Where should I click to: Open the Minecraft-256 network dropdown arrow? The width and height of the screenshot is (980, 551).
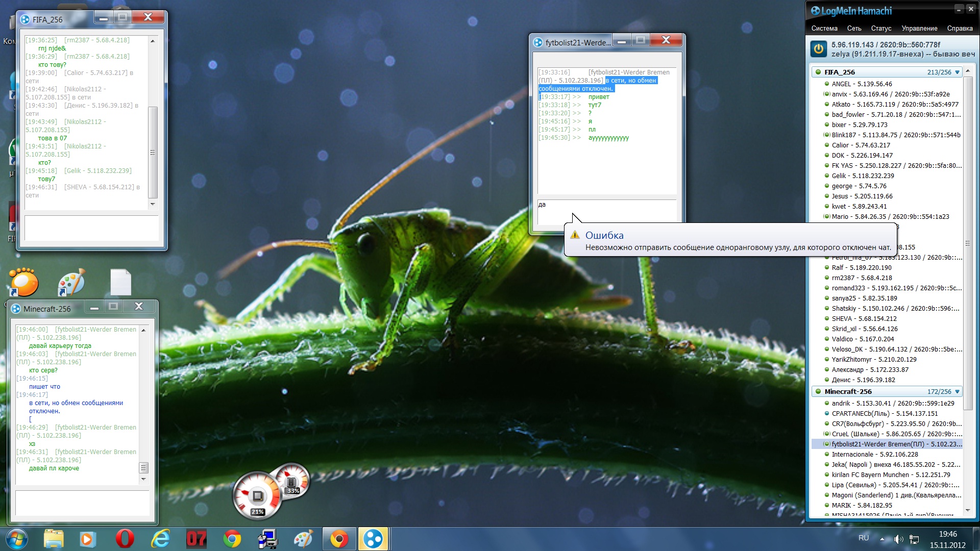[x=957, y=391]
